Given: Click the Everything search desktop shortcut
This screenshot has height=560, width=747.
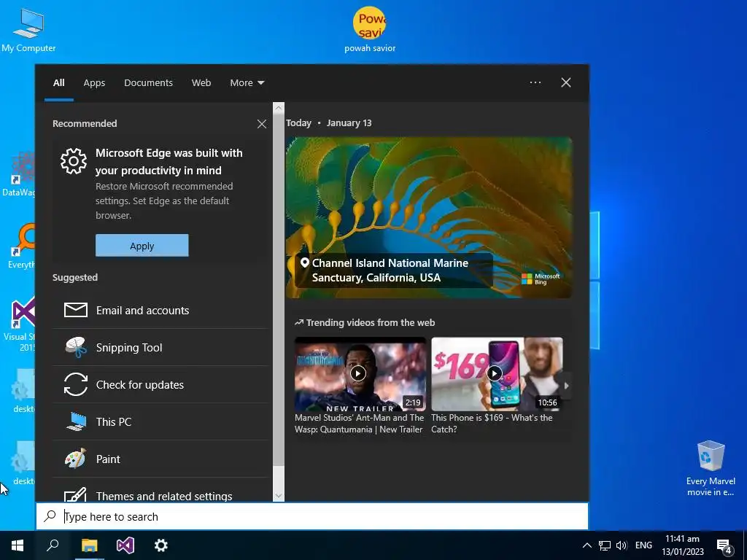Looking at the screenshot, I should point(21,246).
